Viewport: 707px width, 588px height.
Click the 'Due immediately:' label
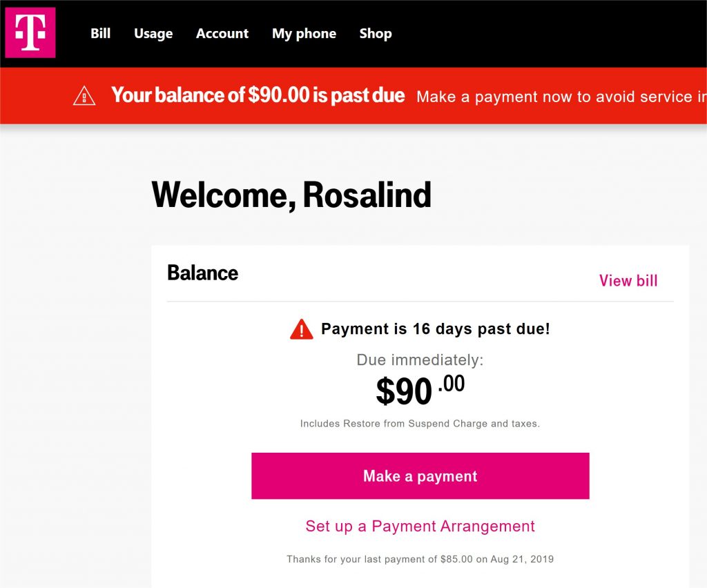(420, 360)
